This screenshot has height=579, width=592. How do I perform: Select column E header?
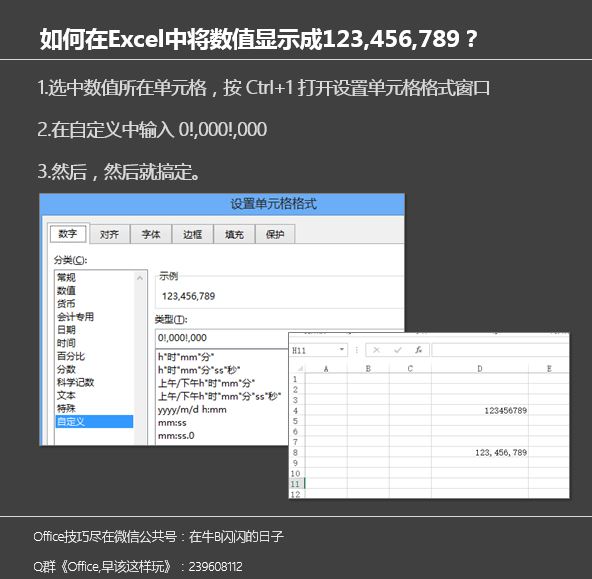tap(549, 368)
